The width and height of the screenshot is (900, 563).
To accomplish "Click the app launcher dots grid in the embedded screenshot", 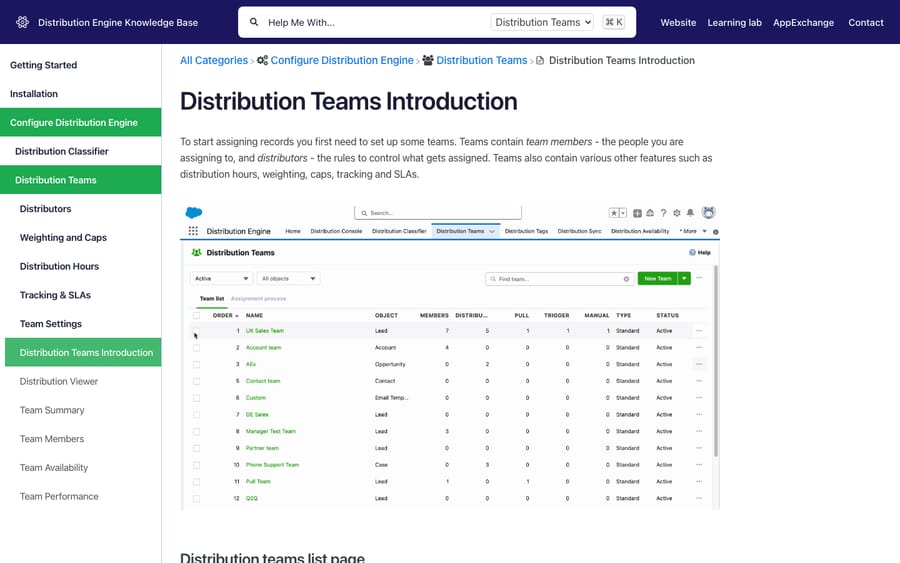I will click(193, 231).
